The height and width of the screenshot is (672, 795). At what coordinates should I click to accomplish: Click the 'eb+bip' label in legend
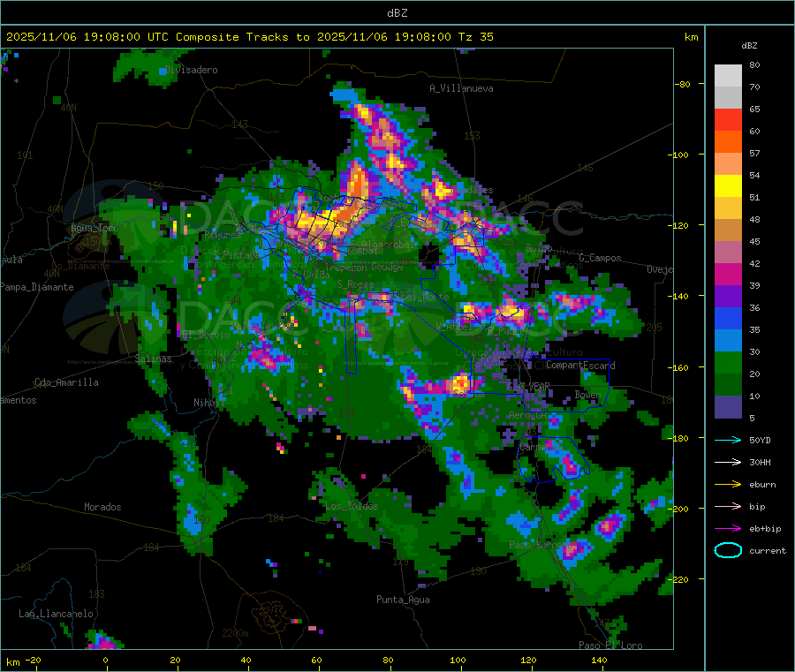coord(765,529)
